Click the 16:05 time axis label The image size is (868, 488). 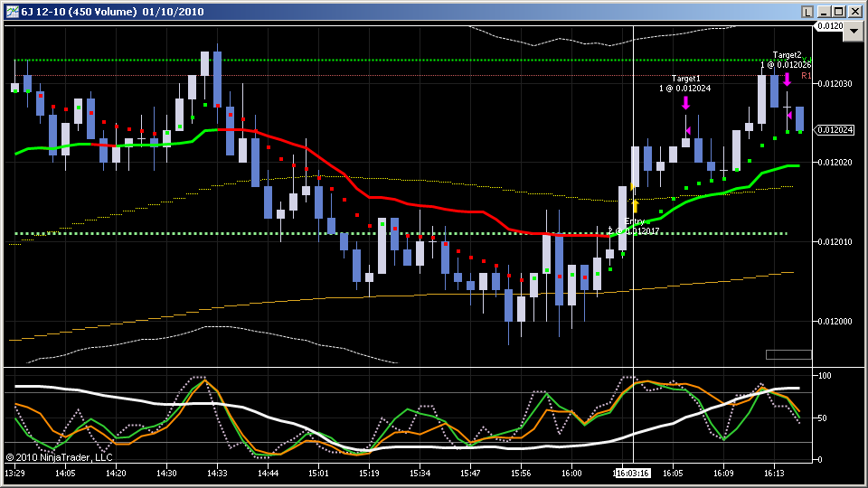pos(673,473)
